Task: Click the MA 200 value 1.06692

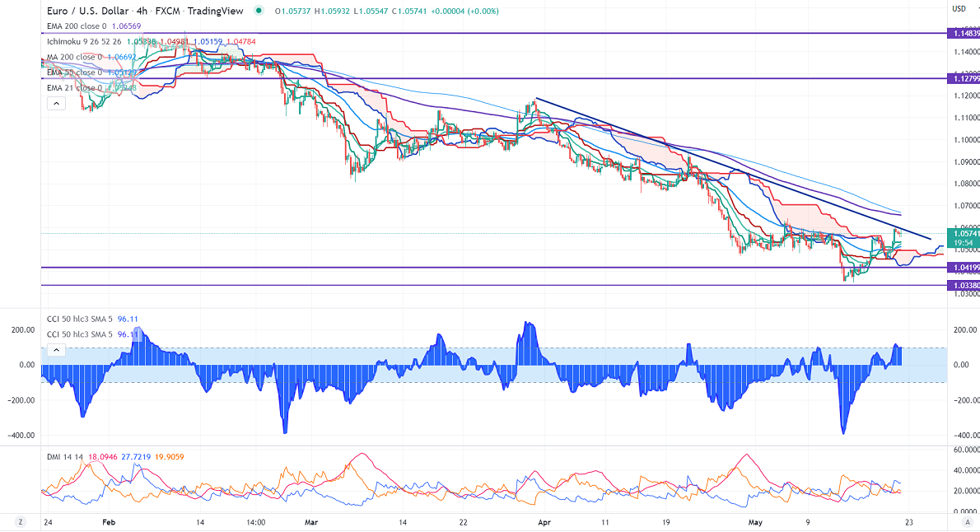Action: [x=122, y=57]
